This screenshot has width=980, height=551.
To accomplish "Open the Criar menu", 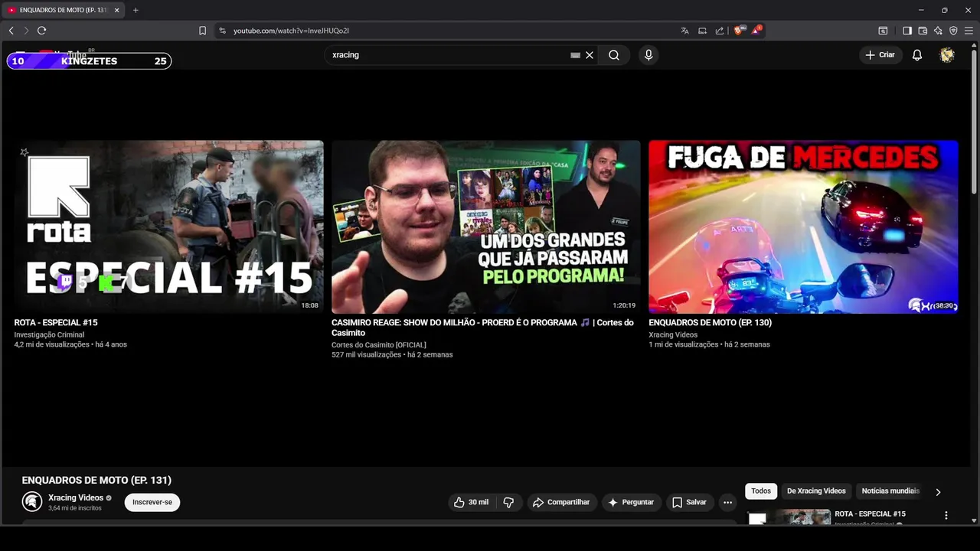I will (x=880, y=55).
